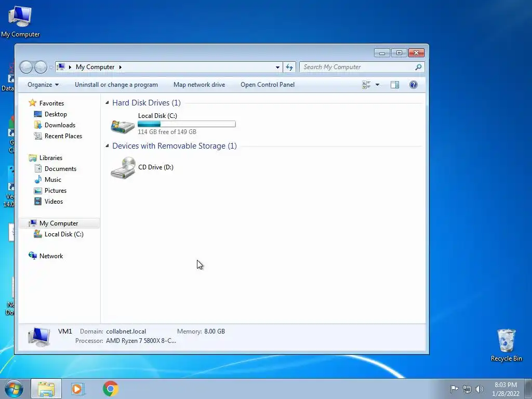Collapse the Hard Disk Drives group
532x399 pixels.
(107, 103)
